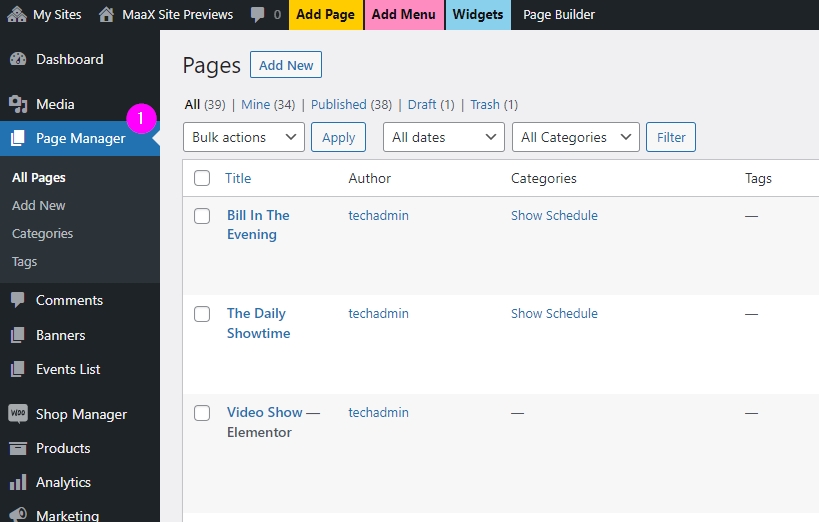Open the comments bubble icon in admin bar
The height and width of the screenshot is (522, 819).
pos(257,15)
